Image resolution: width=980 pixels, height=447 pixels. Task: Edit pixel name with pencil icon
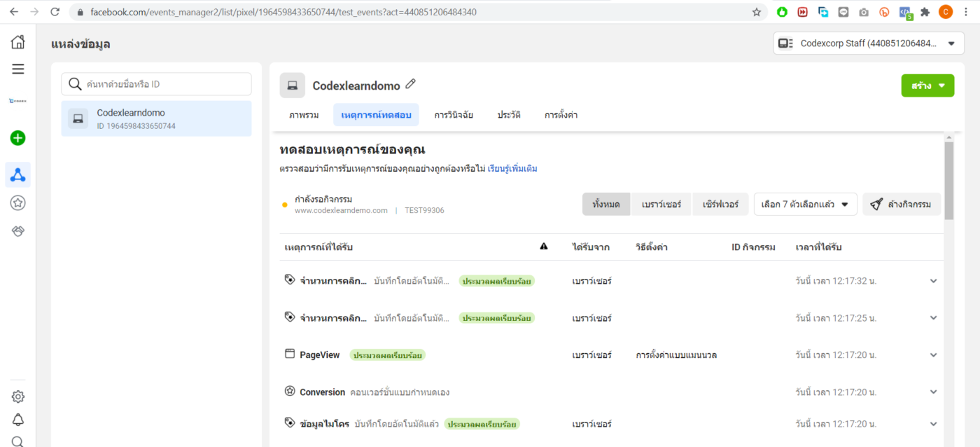pyautogui.click(x=411, y=85)
